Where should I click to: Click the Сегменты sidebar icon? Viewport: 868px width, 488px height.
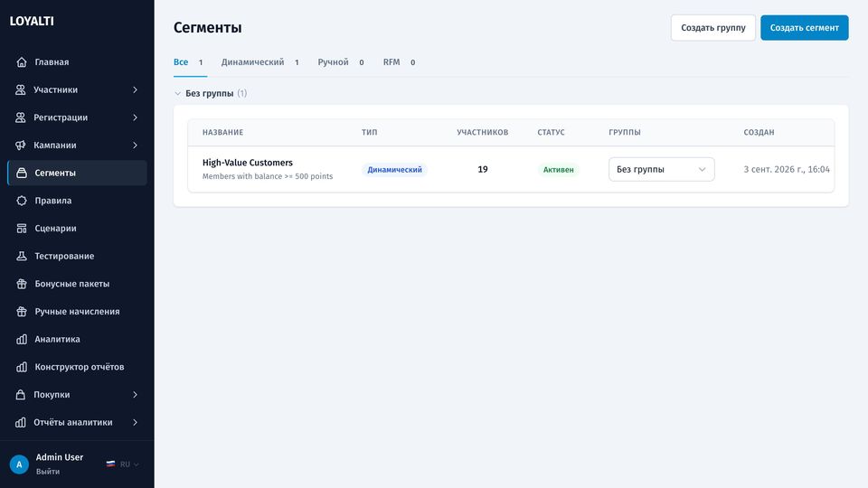[x=22, y=173]
